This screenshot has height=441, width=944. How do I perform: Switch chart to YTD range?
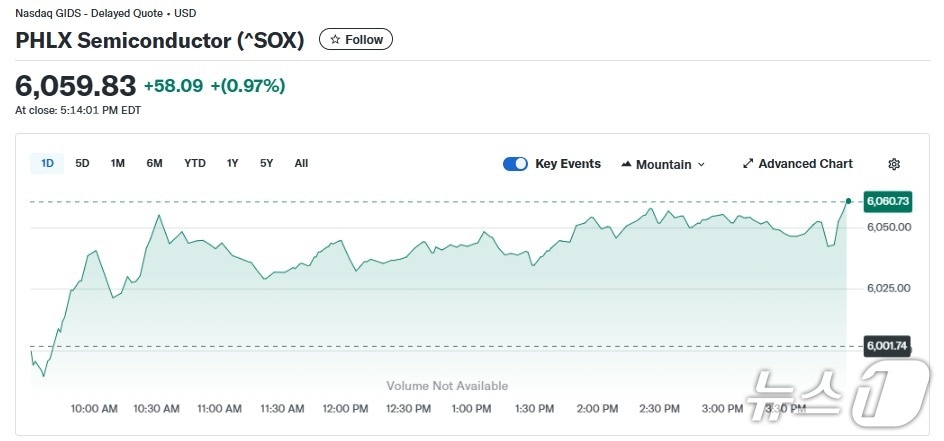pyautogui.click(x=195, y=163)
